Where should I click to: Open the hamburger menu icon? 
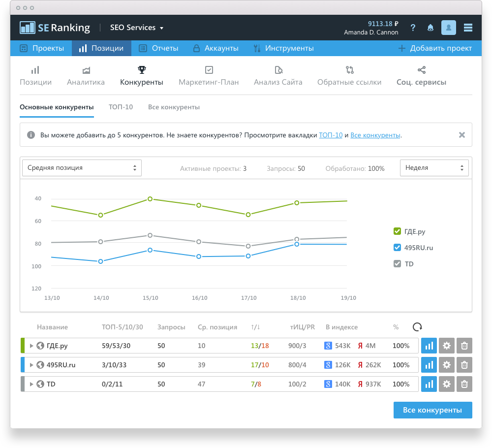tap(468, 28)
